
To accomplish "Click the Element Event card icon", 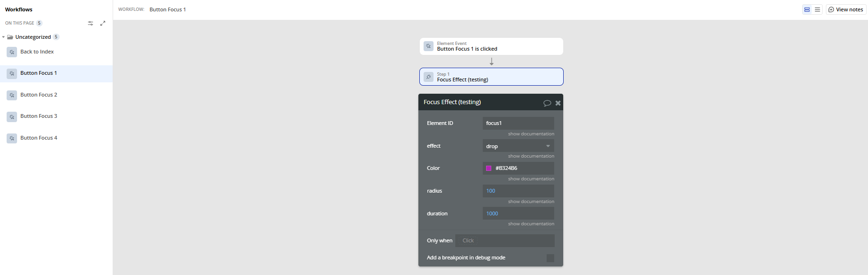I will [x=428, y=46].
